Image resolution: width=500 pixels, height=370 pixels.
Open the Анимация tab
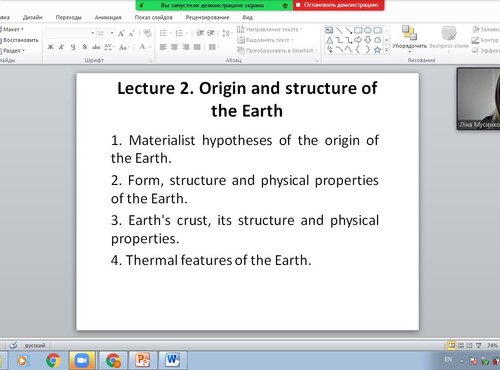(108, 17)
